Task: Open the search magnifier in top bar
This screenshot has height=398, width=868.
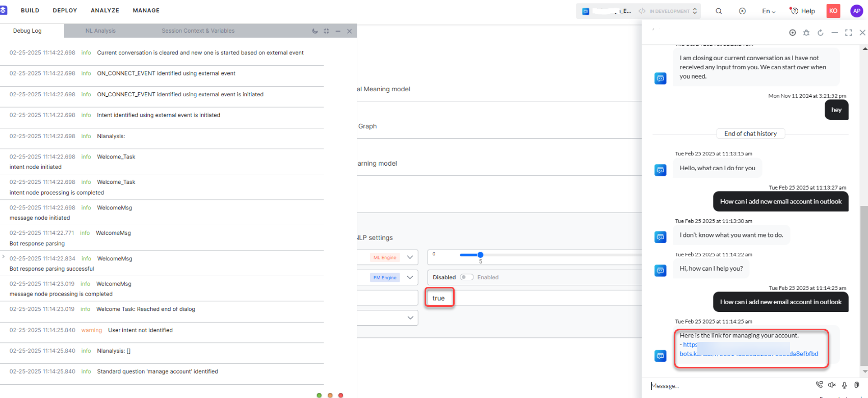Action: [719, 11]
